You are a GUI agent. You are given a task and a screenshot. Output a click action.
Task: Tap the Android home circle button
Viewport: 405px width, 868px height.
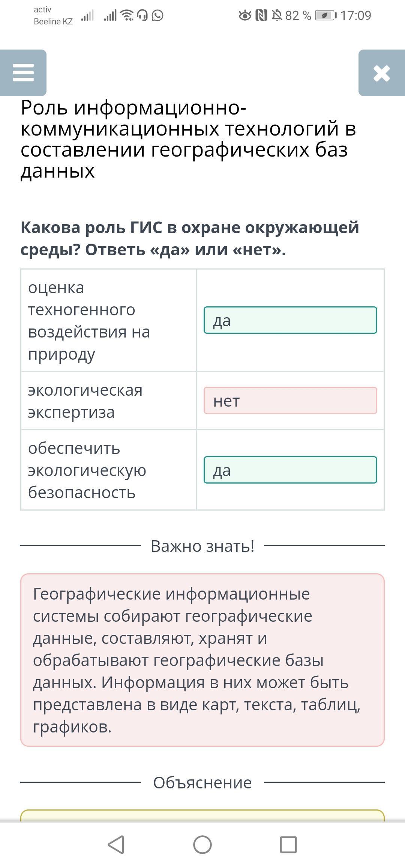(202, 845)
